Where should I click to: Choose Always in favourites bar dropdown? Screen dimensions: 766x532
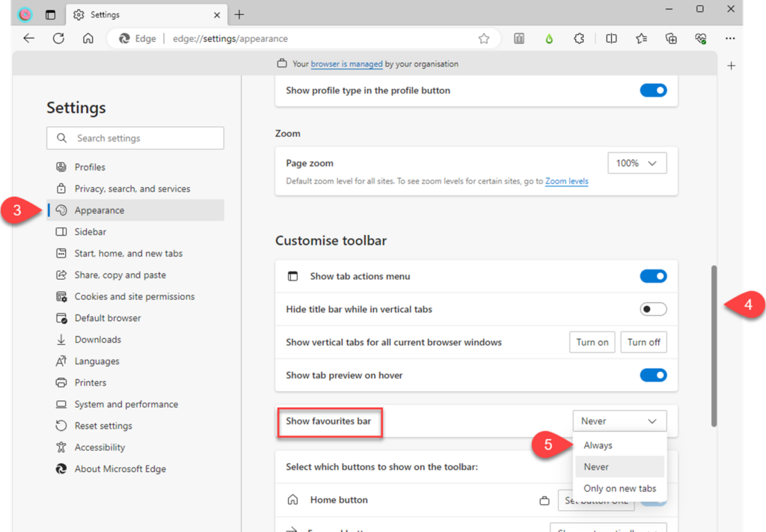click(x=619, y=445)
